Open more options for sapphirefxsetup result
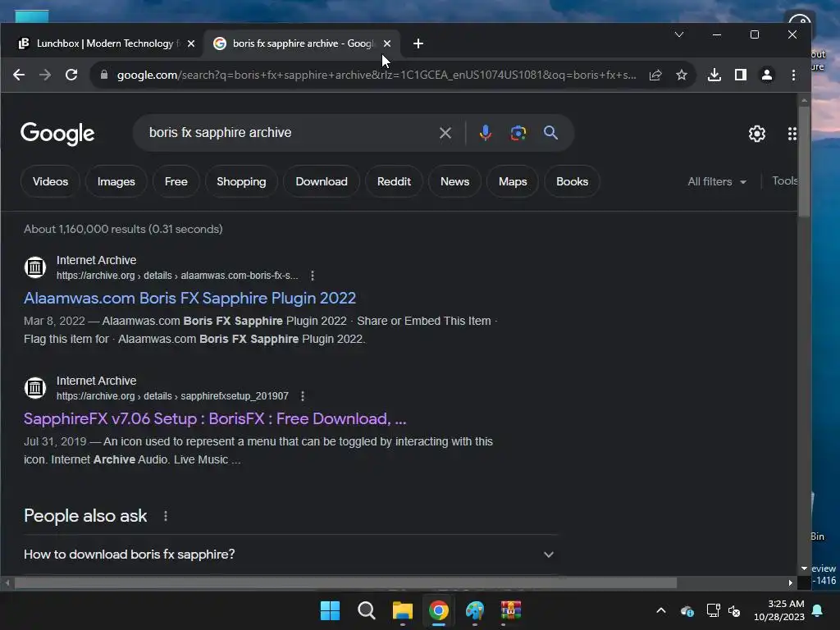The height and width of the screenshot is (630, 840). [x=303, y=396]
